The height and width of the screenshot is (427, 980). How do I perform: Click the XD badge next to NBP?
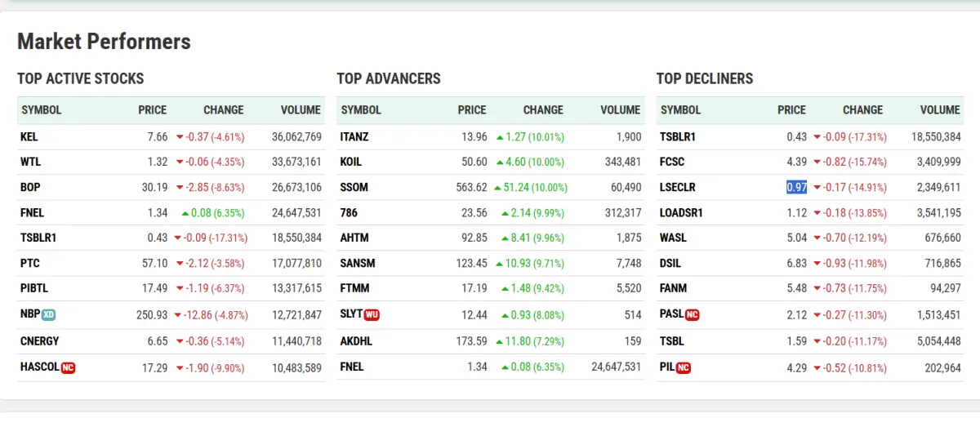point(48,314)
